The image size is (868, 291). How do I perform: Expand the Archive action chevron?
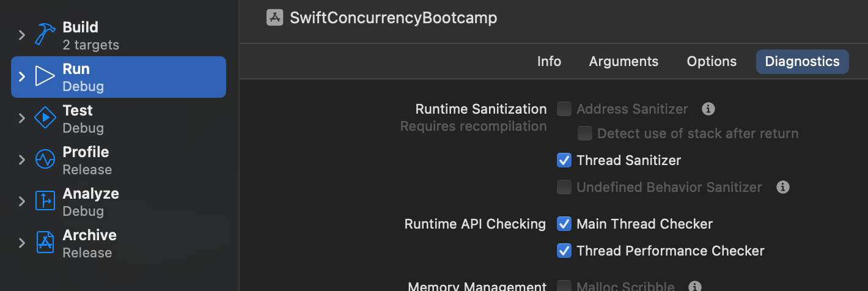click(x=22, y=243)
